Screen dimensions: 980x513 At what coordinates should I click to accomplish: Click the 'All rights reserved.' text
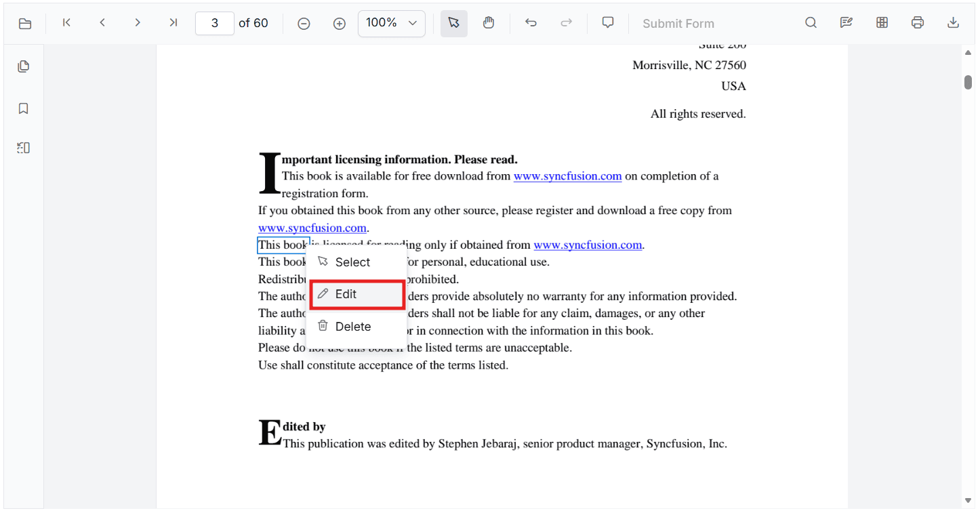pos(698,114)
